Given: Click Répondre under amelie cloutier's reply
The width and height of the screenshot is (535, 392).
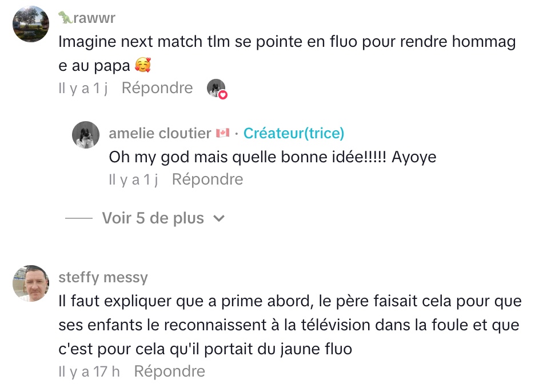Looking at the screenshot, I should click(x=207, y=179).
